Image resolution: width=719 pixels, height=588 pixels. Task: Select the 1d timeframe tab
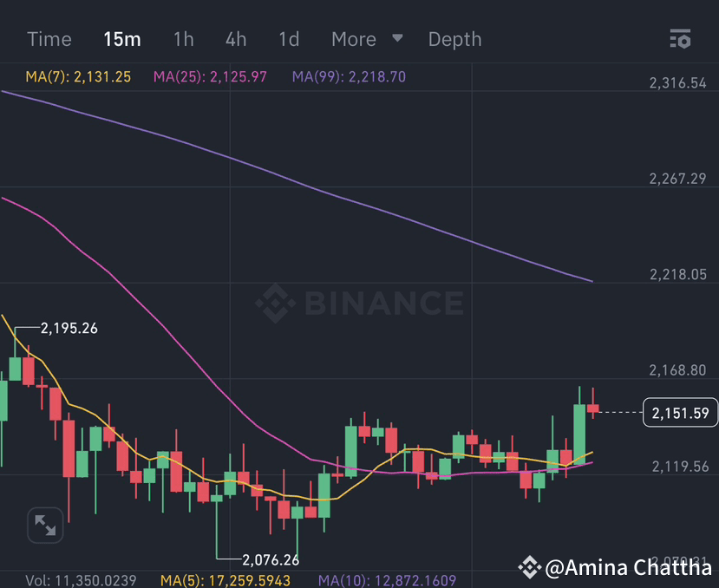click(288, 39)
